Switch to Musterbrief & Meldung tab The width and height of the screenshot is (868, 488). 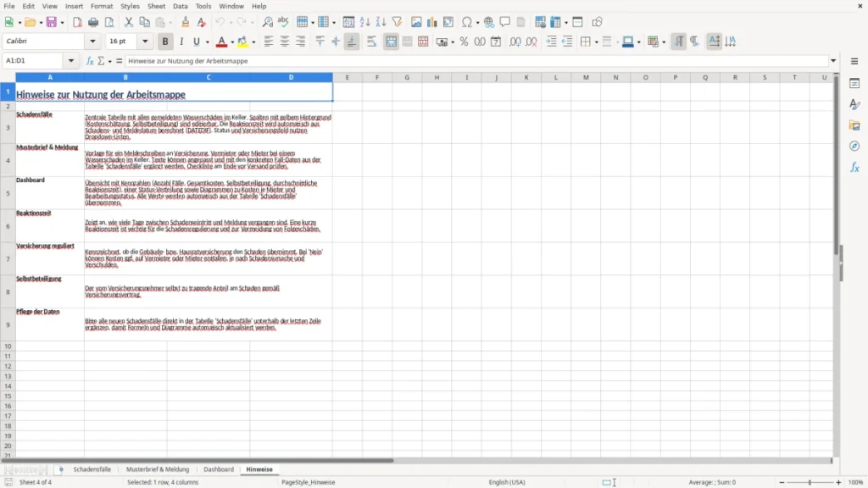coord(158,469)
